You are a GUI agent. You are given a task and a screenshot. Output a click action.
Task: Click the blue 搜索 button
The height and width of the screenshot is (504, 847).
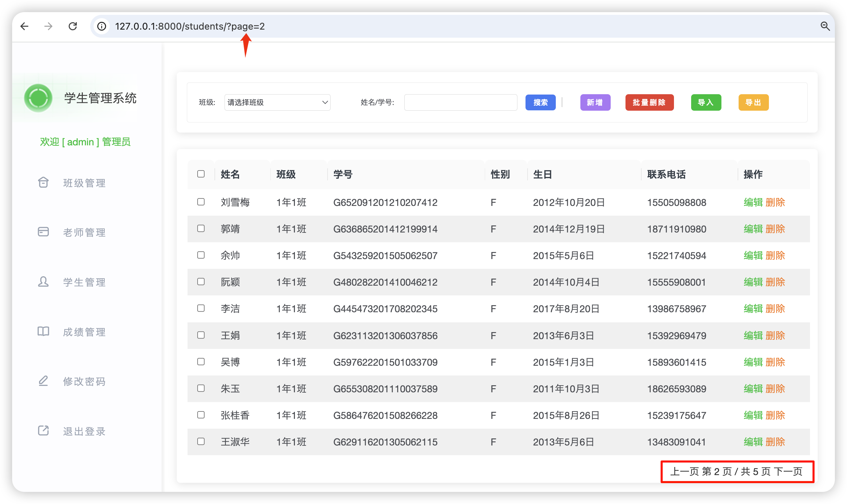[540, 102]
